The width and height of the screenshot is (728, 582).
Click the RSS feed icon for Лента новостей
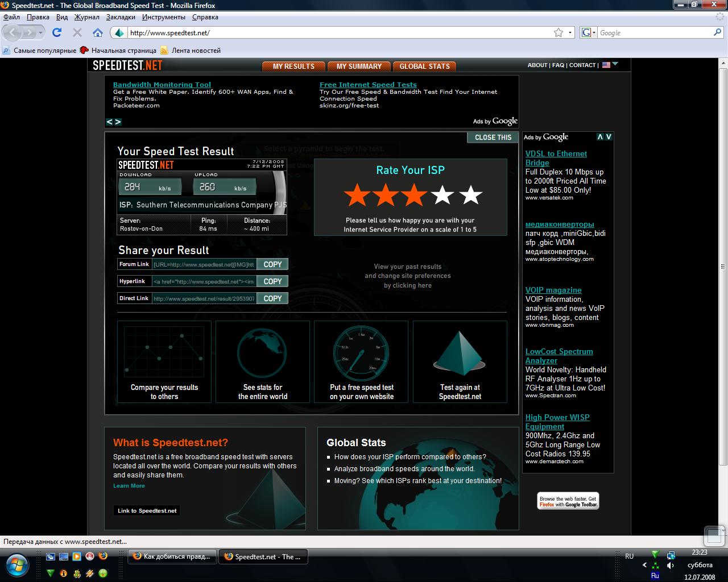pyautogui.click(x=164, y=51)
